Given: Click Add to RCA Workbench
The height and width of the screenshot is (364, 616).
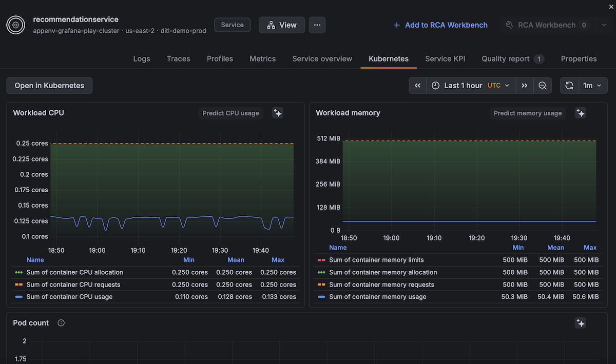Looking at the screenshot, I should point(440,25).
